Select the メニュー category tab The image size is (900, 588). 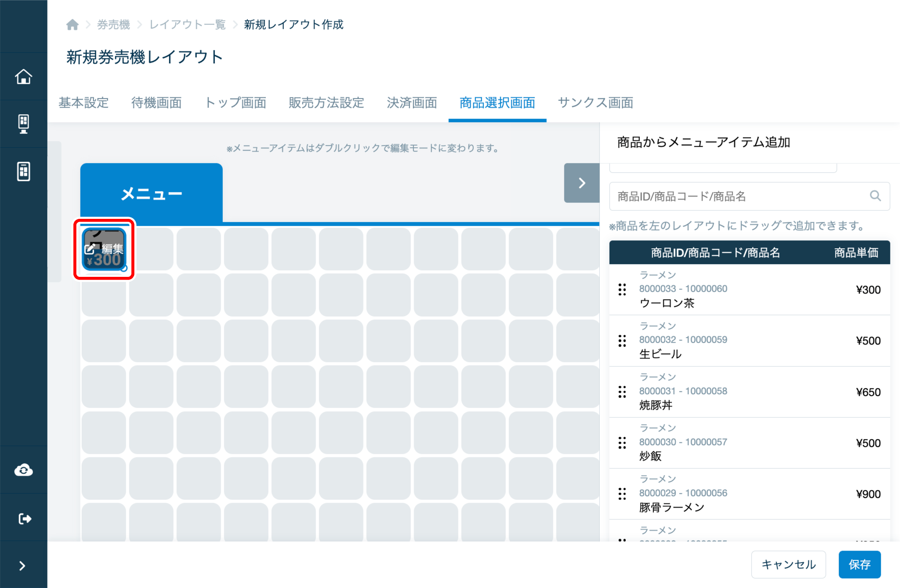(151, 193)
